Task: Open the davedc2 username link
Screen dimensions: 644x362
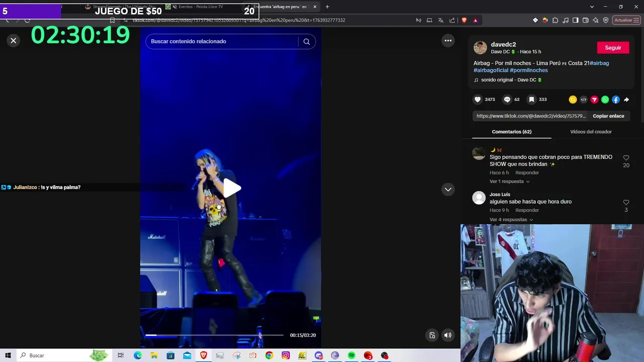Action: [x=503, y=44]
